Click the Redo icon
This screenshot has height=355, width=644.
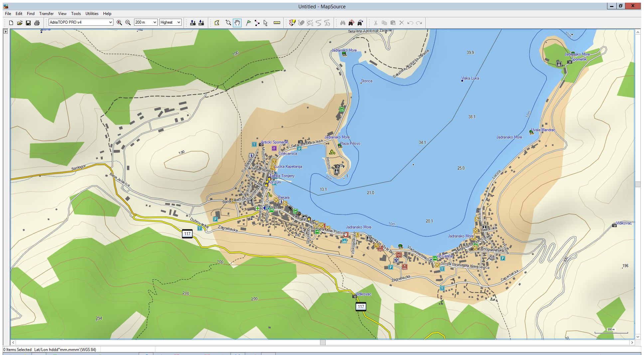pos(419,23)
